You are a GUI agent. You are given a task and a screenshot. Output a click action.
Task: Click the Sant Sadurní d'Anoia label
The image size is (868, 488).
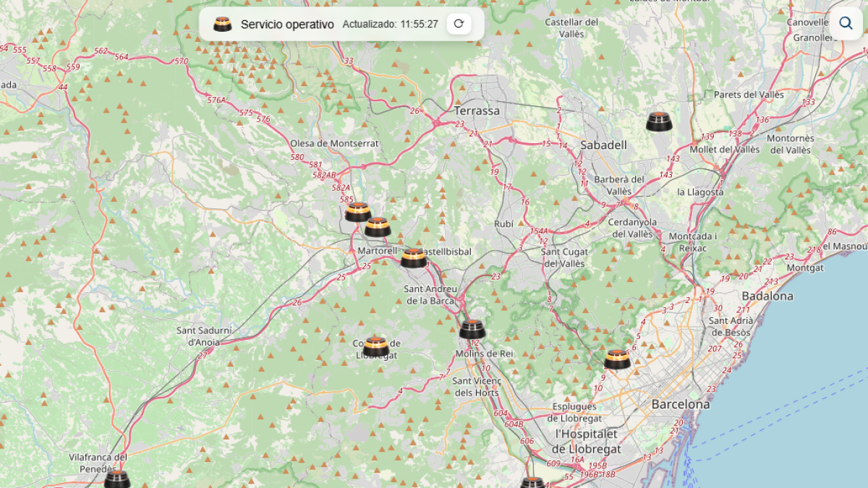(x=205, y=335)
